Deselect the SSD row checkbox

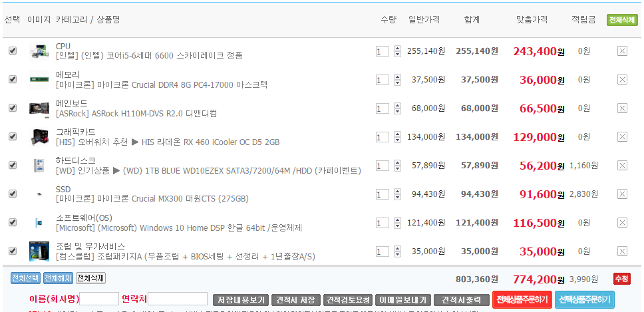(x=13, y=194)
